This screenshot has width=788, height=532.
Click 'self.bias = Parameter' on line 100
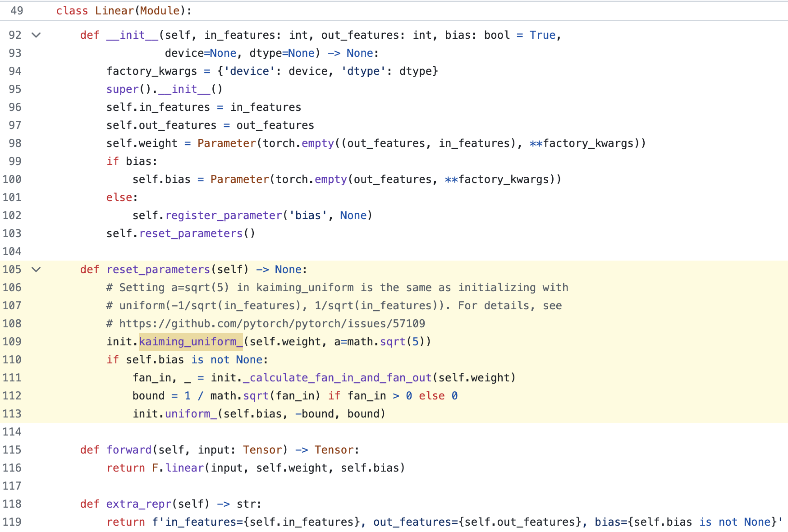(x=201, y=179)
